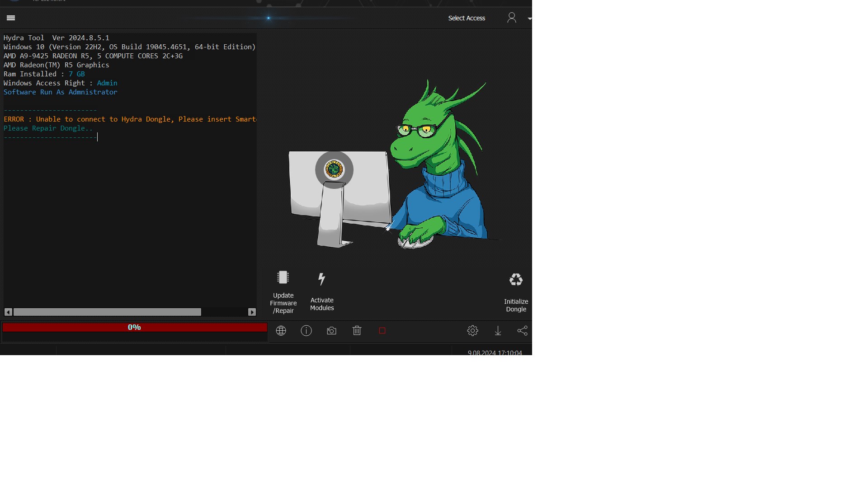Click the info circle icon
The image size is (868, 488).
click(x=306, y=331)
